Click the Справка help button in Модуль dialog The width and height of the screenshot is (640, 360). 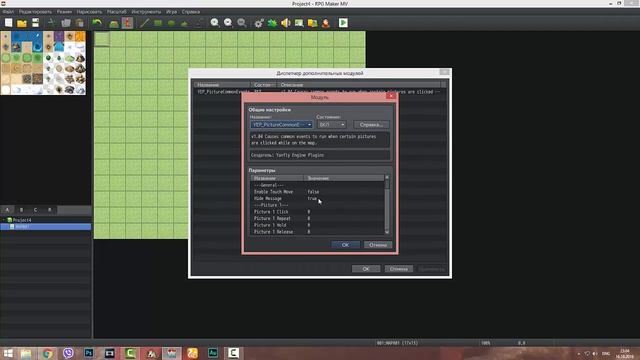coord(371,124)
